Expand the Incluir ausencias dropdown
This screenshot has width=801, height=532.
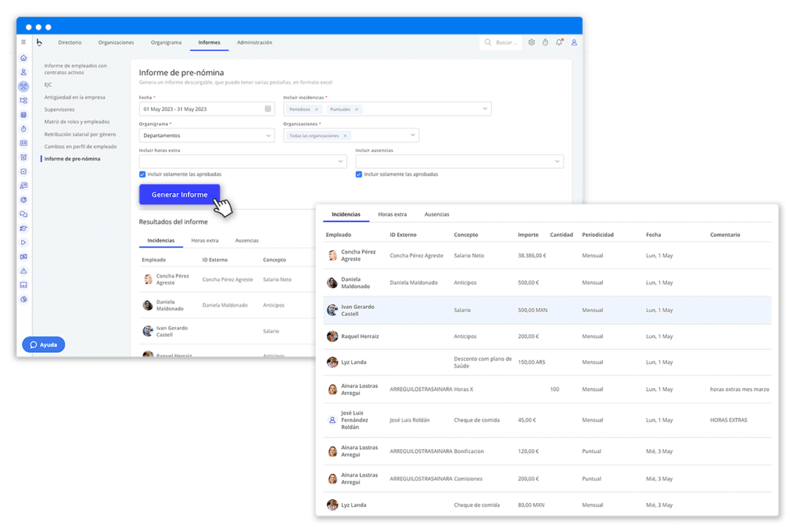click(557, 162)
